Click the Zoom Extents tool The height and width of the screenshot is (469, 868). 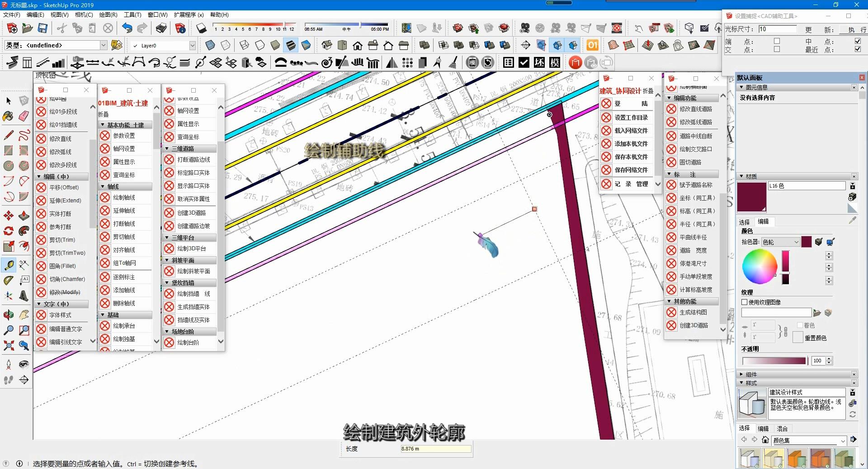coord(9,346)
